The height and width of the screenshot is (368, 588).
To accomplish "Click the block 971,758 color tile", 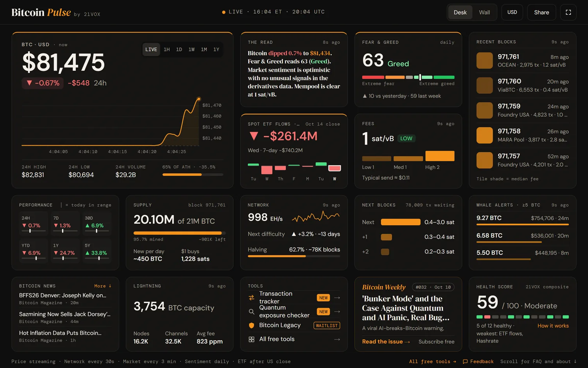I will (x=485, y=135).
